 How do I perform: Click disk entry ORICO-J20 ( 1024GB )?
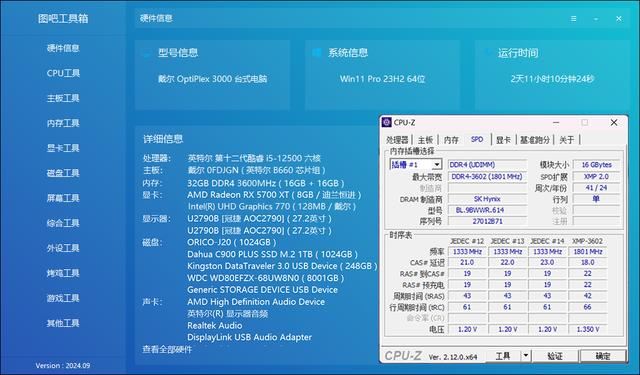(232, 242)
